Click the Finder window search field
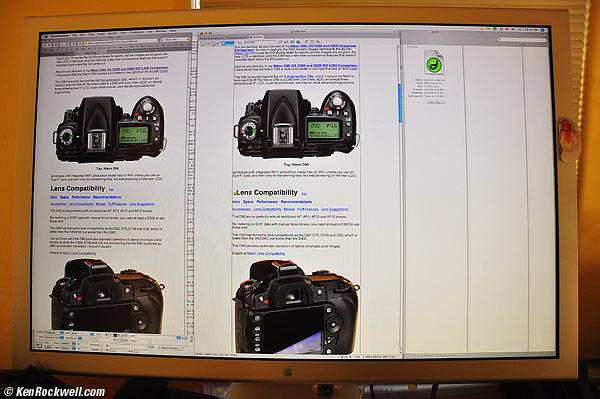The image size is (600, 399). click(x=522, y=40)
